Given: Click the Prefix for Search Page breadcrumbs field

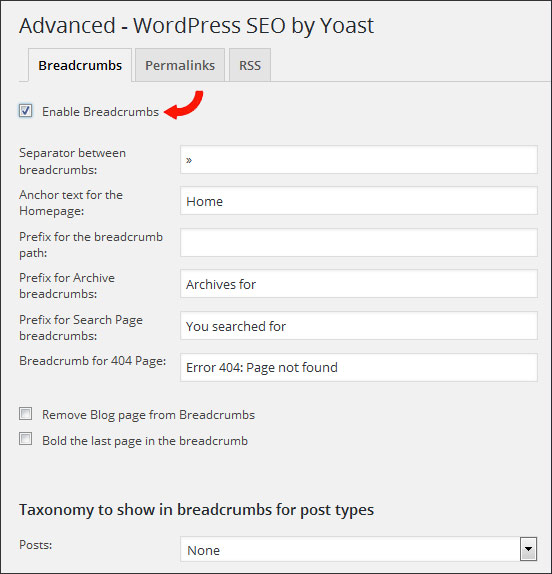Looking at the screenshot, I should pyautogui.click(x=359, y=325).
